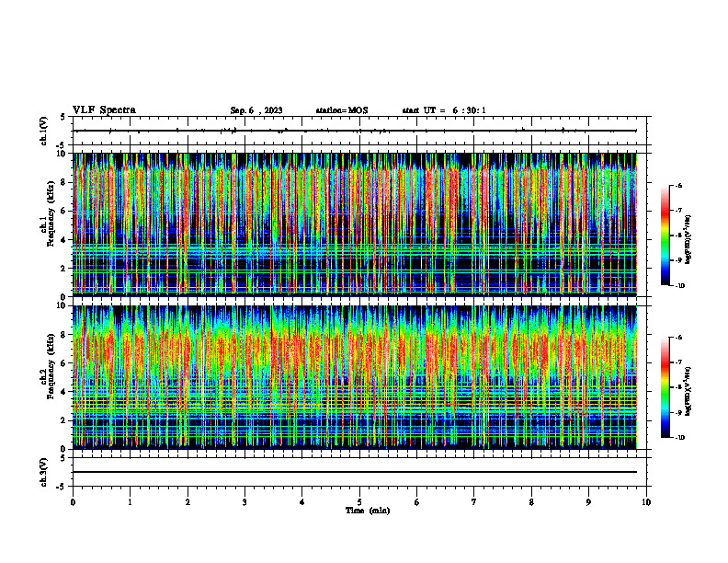Click the "3" tick on the time axis

pyautogui.click(x=245, y=502)
